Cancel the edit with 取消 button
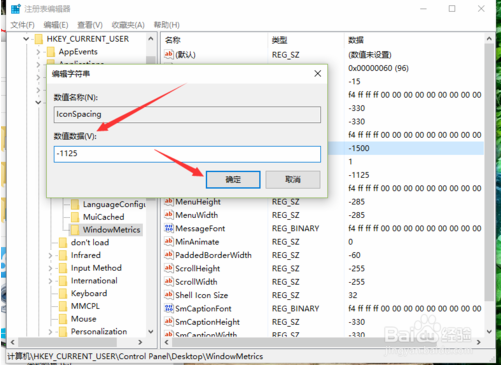 click(293, 180)
